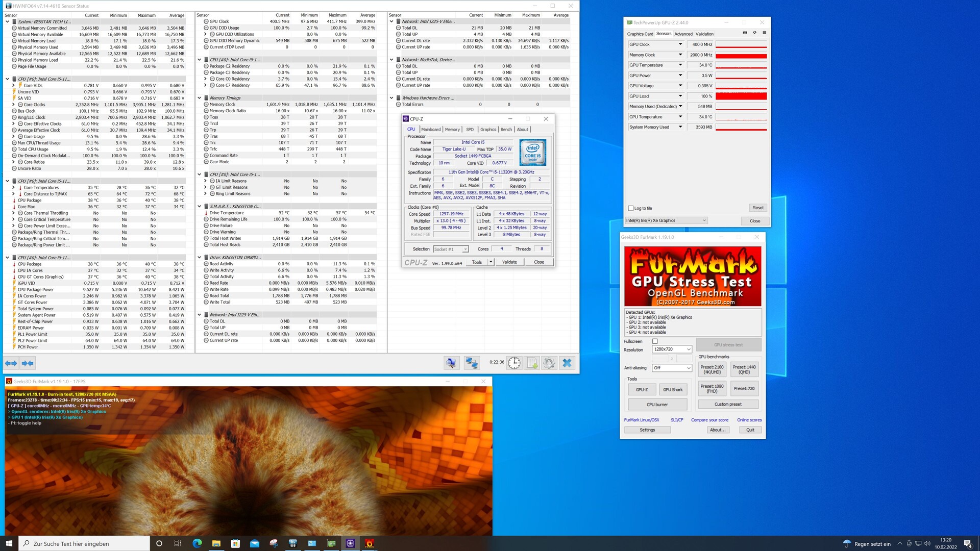Click GPU-Z refresh icon
Screen dimensions: 980x551
pyautogui.click(x=754, y=33)
